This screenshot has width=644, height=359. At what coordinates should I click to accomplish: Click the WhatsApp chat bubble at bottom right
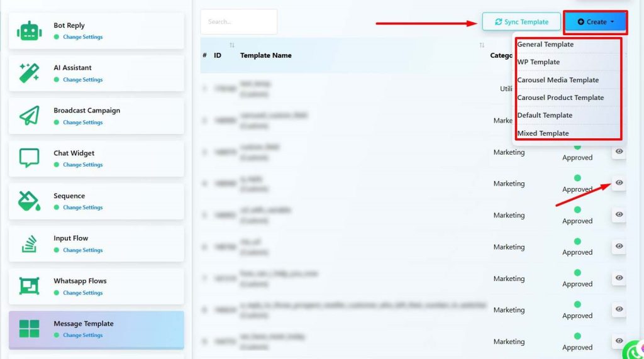(635, 350)
